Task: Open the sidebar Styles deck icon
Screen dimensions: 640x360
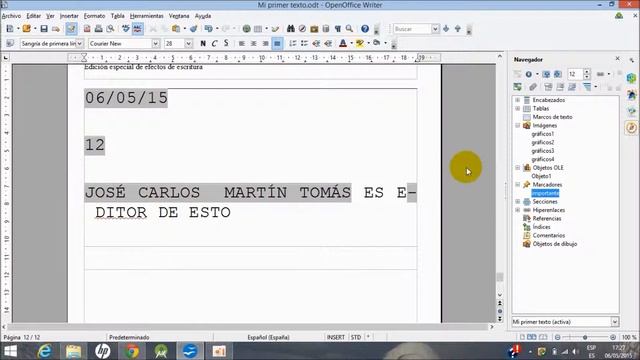Action: [631, 94]
